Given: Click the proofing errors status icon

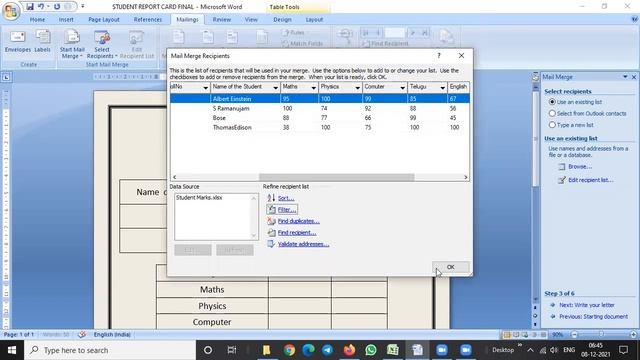Looking at the screenshot, I should click(82, 334).
